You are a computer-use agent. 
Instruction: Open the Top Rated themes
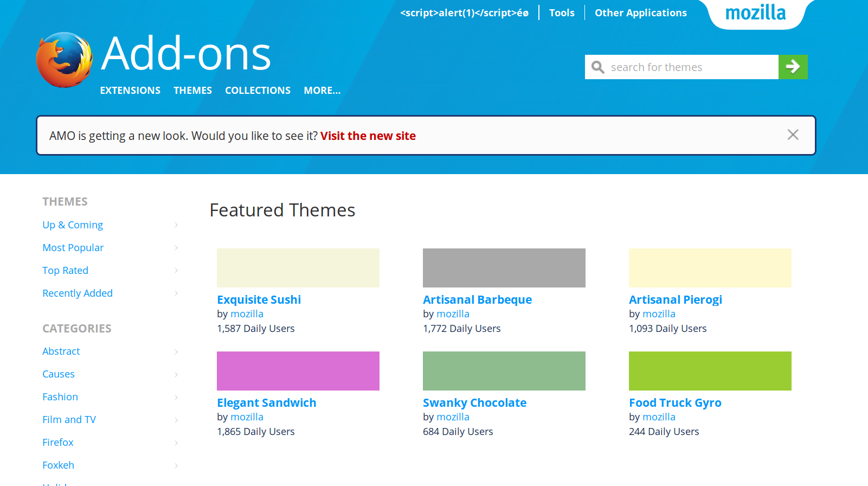pos(65,271)
